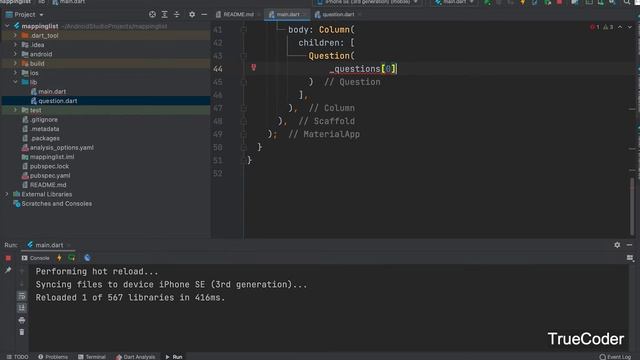Expand all in Project panel

164,14
